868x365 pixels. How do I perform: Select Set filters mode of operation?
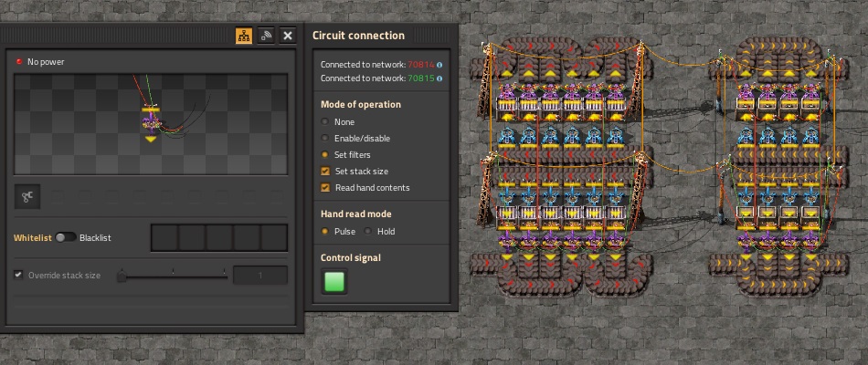(324, 155)
